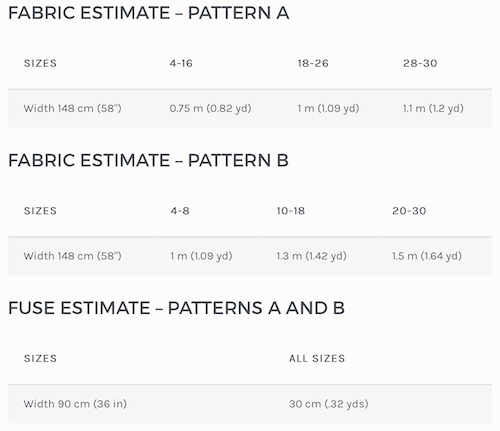Select the 10-18 sizes column header
Viewport: 500px width, 431px height.
(291, 211)
